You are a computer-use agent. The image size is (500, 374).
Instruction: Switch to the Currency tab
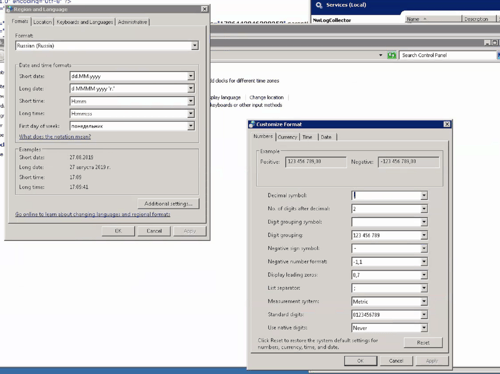[287, 137]
